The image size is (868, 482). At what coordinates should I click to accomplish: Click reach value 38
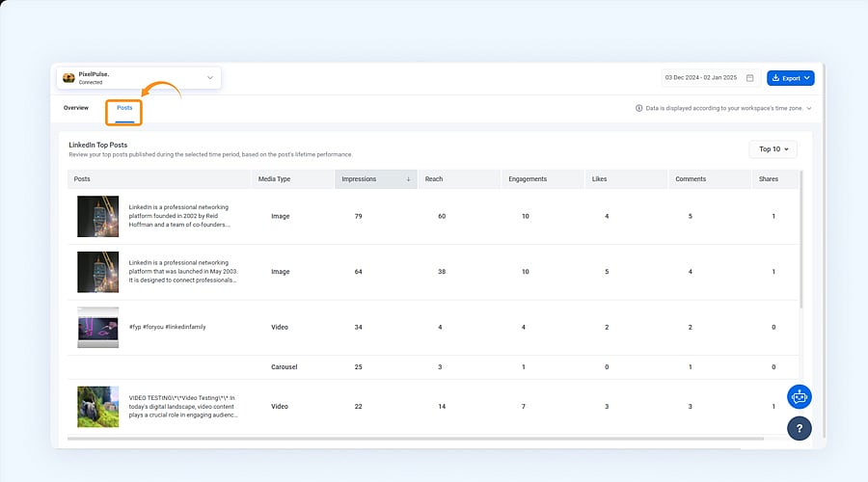pyautogui.click(x=442, y=272)
